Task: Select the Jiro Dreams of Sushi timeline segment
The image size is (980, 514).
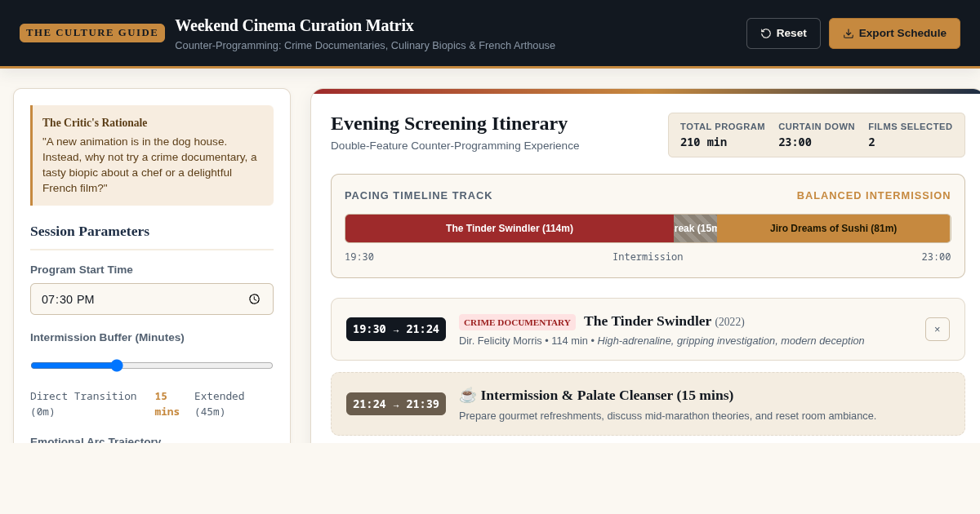Action: 833,228
